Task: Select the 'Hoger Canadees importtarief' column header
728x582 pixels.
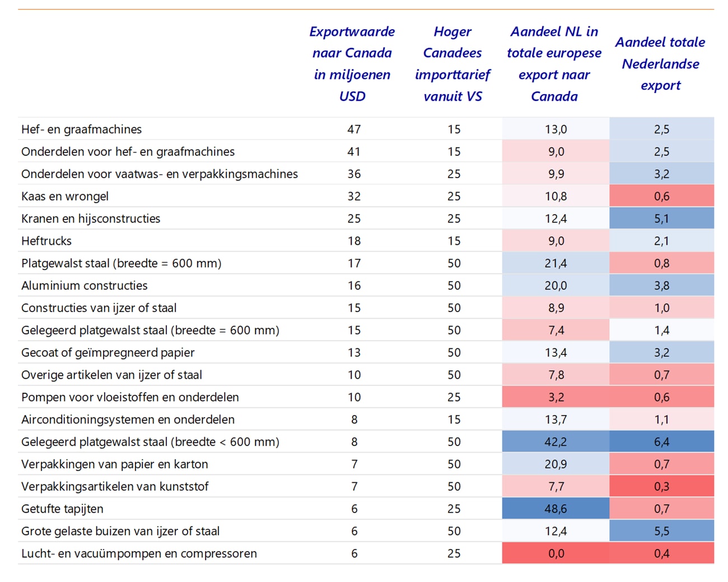Action: (x=452, y=63)
